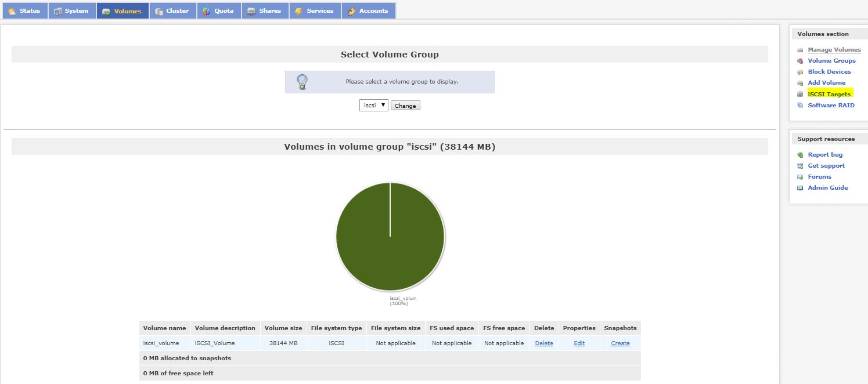Open the Shares tab
Viewport: 868px width, 384px height.
tap(265, 11)
